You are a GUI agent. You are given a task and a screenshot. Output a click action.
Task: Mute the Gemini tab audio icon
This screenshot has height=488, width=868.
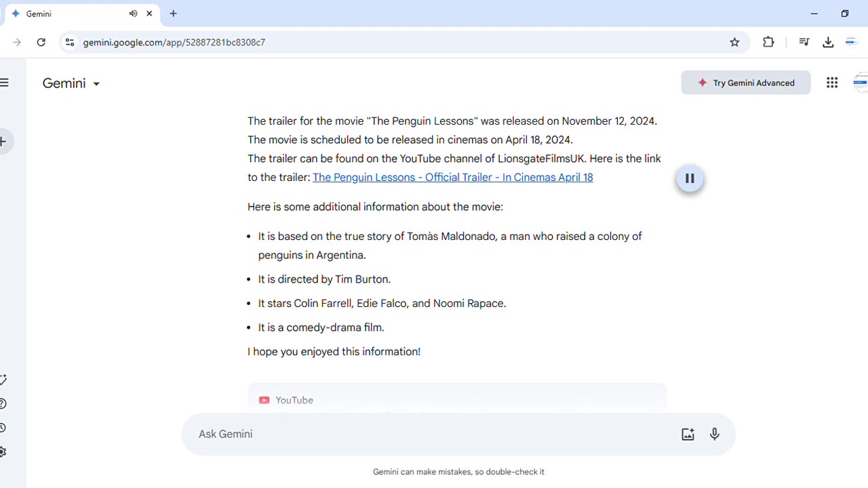pos(133,14)
